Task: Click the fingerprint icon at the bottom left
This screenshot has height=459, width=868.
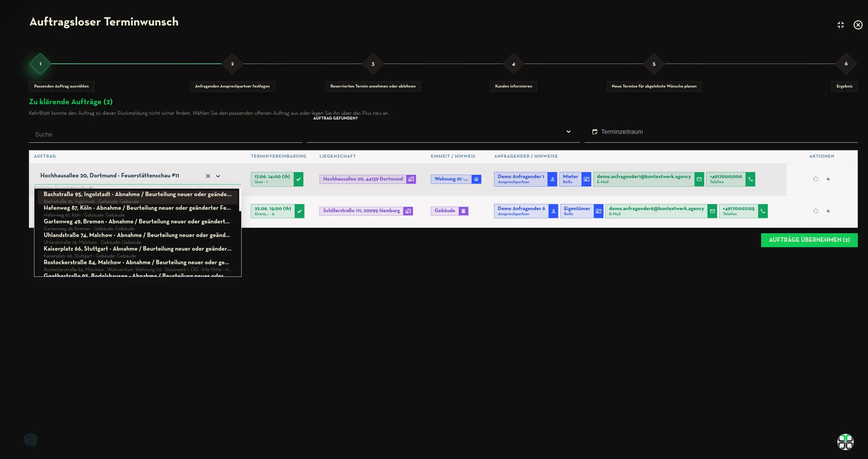Action: [31, 440]
